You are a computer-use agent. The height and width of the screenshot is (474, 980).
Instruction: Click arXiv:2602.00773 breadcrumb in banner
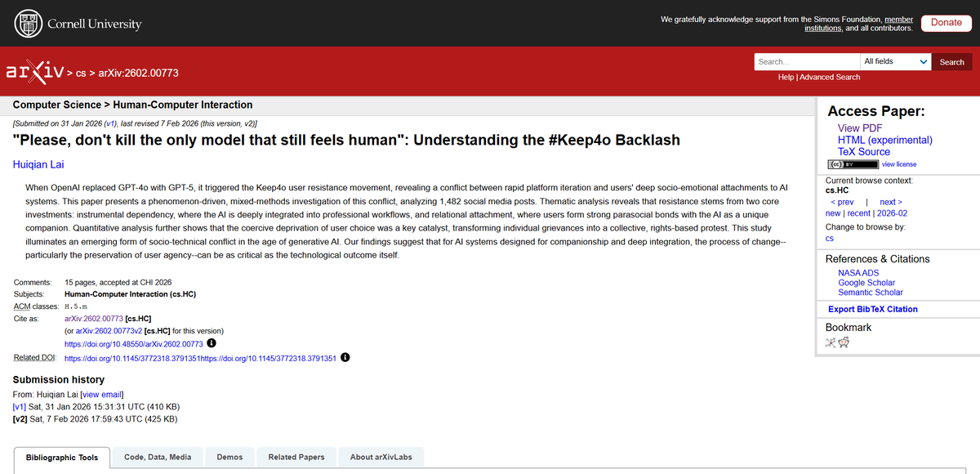tap(139, 74)
